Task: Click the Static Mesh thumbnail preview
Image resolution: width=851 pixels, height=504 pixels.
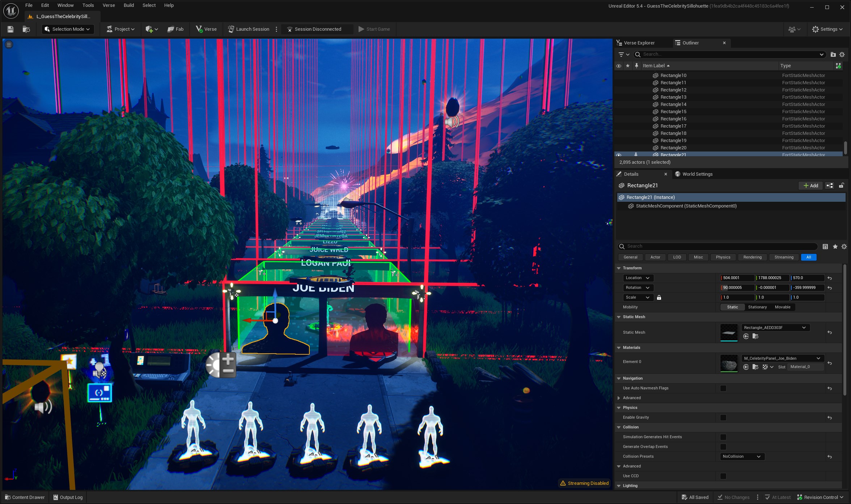Action: pyautogui.click(x=729, y=332)
